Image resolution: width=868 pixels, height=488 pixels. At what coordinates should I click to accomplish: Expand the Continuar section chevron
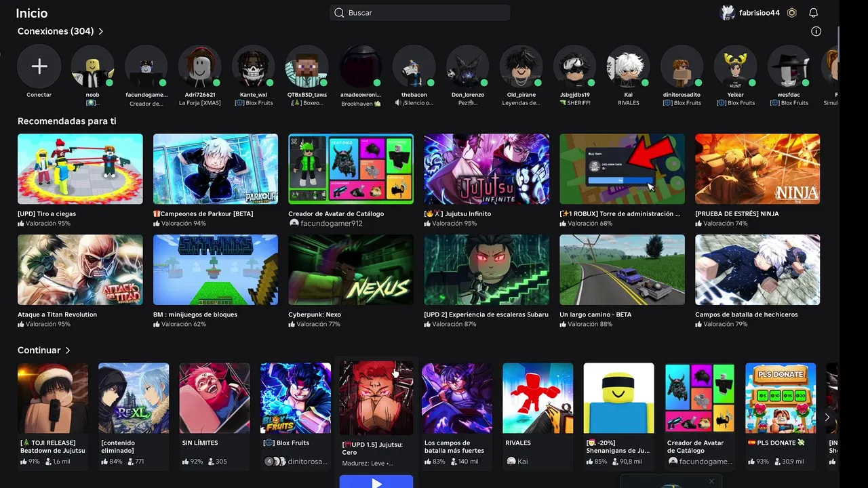click(x=68, y=350)
